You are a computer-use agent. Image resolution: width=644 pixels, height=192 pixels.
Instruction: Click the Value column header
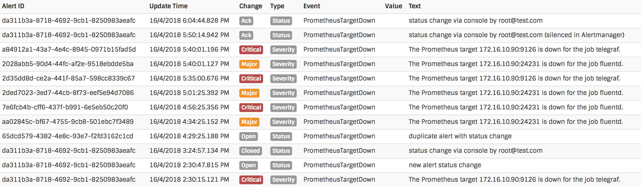click(x=393, y=6)
